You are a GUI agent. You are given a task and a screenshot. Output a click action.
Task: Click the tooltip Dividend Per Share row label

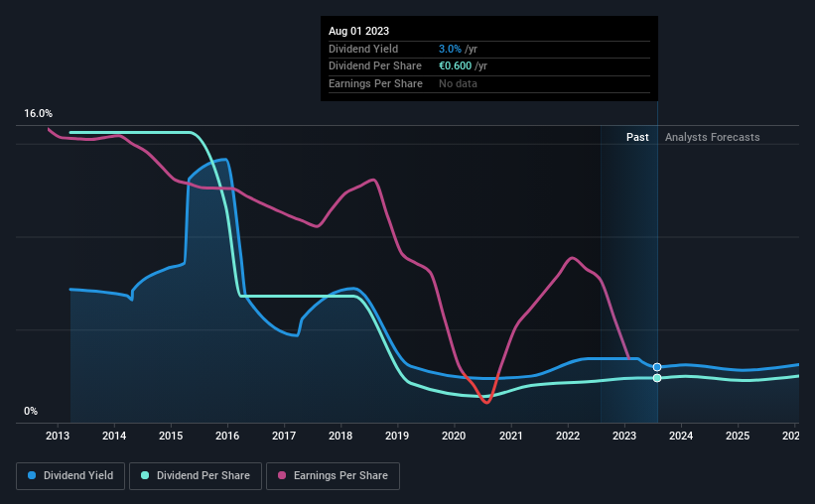375,66
